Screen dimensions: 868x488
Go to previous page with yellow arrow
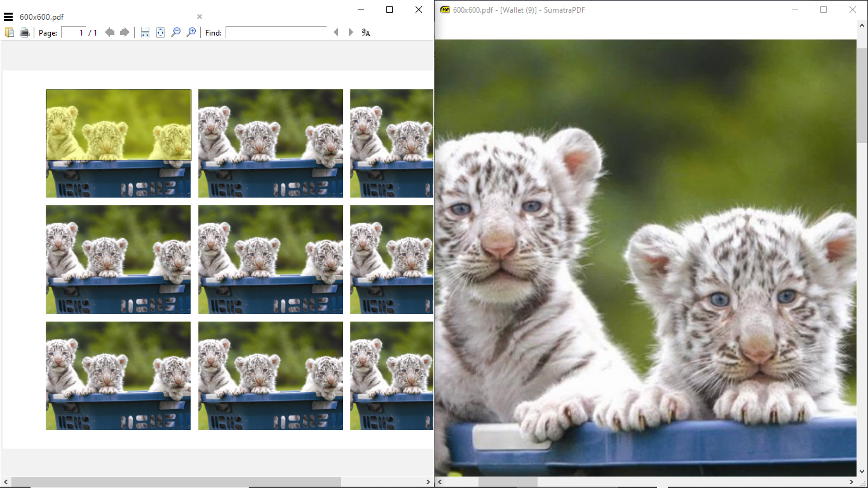(x=110, y=32)
